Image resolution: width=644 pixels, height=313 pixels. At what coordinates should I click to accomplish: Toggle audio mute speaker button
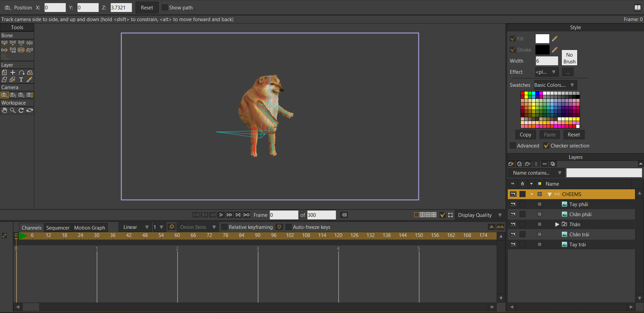[344, 215]
